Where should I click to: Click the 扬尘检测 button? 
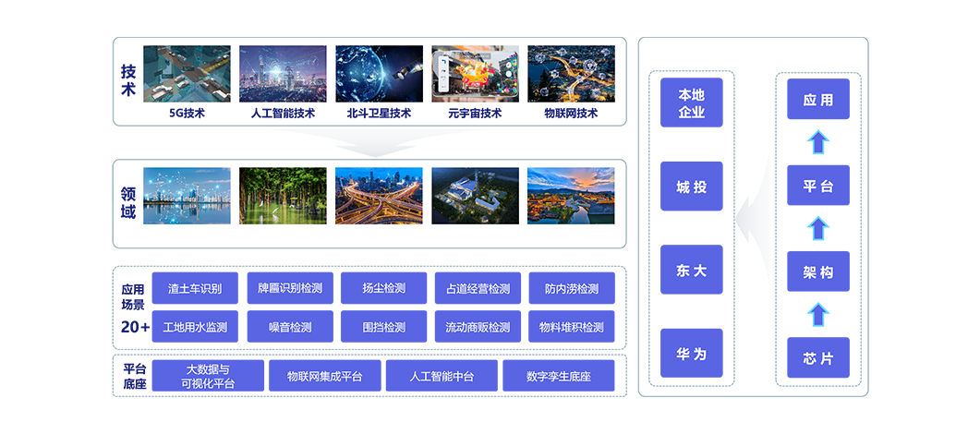(x=384, y=288)
